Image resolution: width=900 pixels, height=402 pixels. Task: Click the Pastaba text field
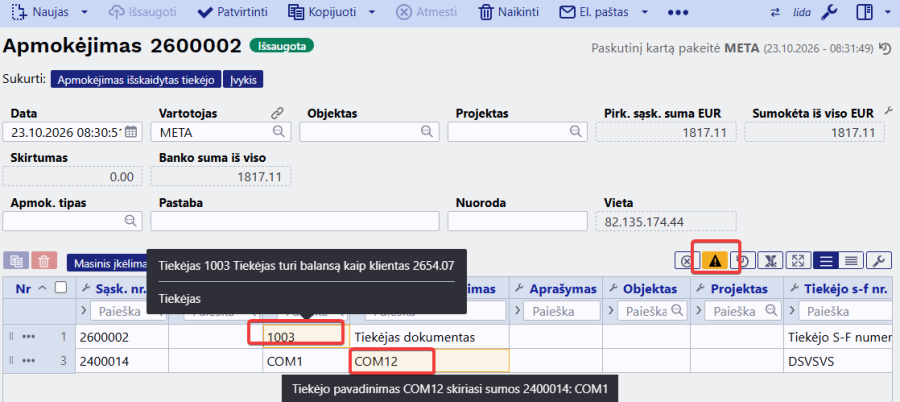pyautogui.click(x=295, y=221)
